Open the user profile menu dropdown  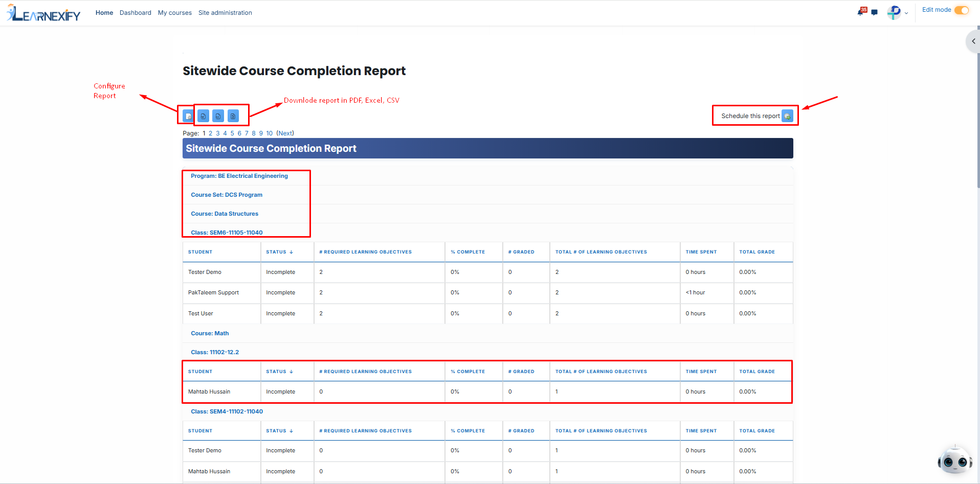898,12
